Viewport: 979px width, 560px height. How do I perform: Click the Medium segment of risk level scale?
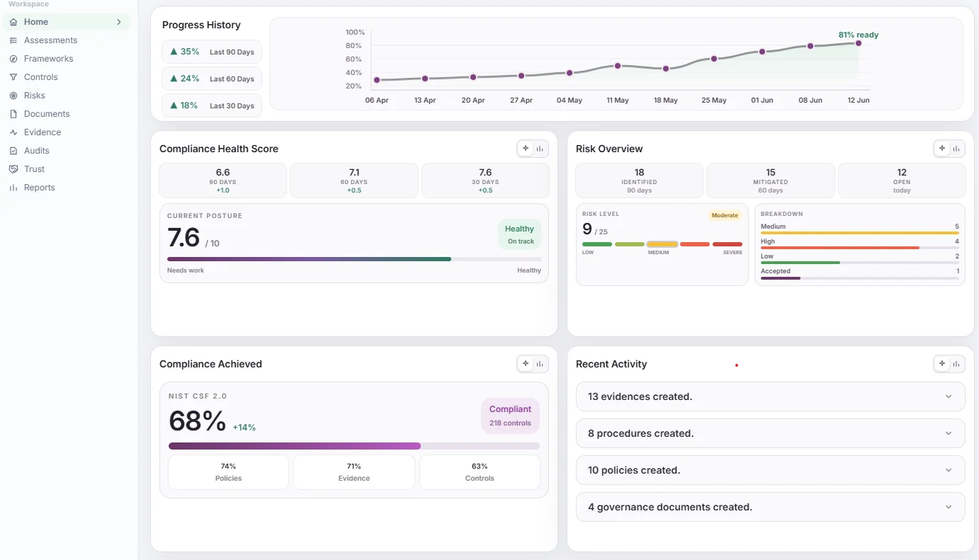(662, 244)
